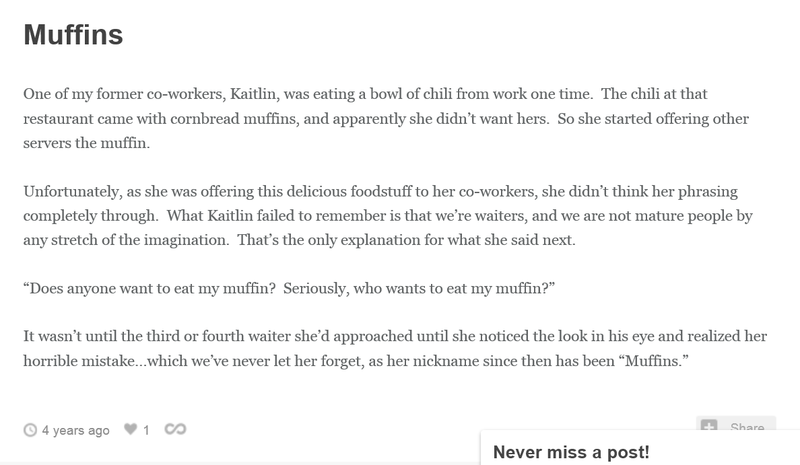Click the heart icon to like the post
Viewport: 800px width, 465px height.
coord(131,429)
